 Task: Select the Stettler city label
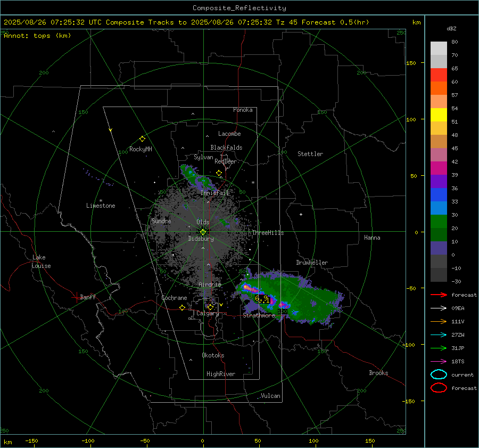310,154
